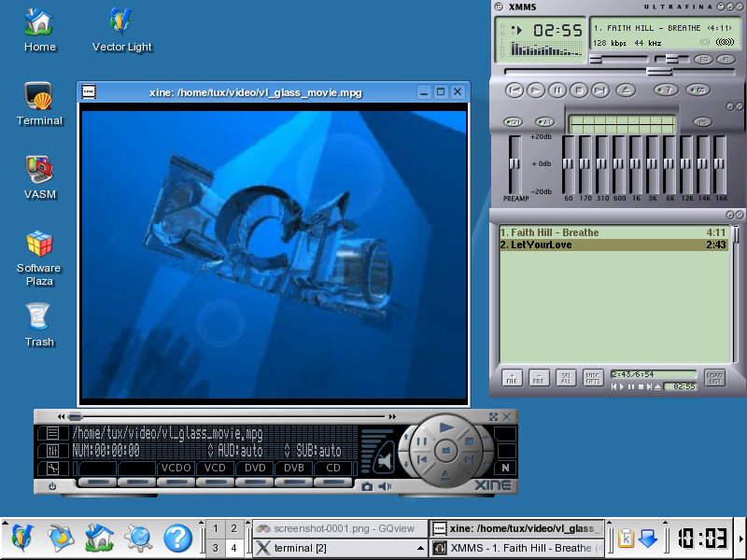The height and width of the screenshot is (560, 747).
Task: Pause playback in XMMS main window
Action: pos(557,91)
